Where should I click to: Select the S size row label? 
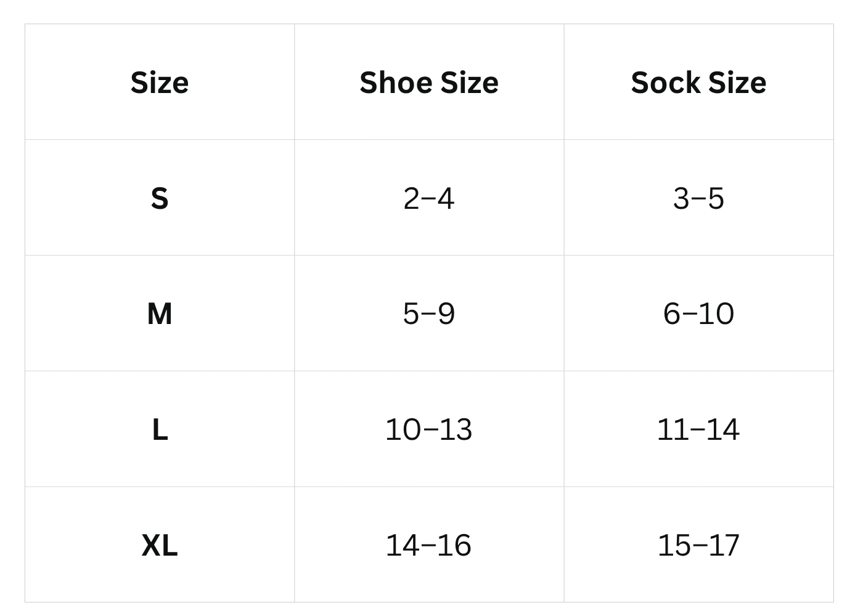click(x=160, y=198)
